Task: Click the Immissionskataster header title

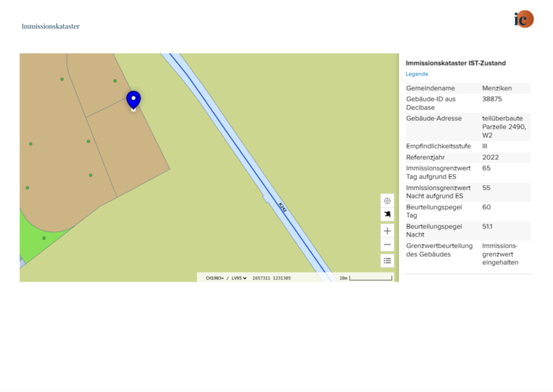Action: pyautogui.click(x=50, y=26)
